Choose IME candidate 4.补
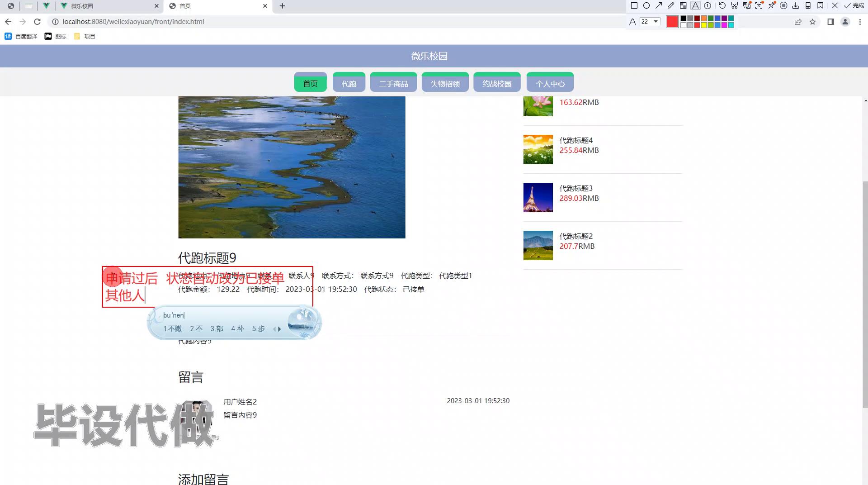Viewport: 868px width, 485px height. click(237, 329)
